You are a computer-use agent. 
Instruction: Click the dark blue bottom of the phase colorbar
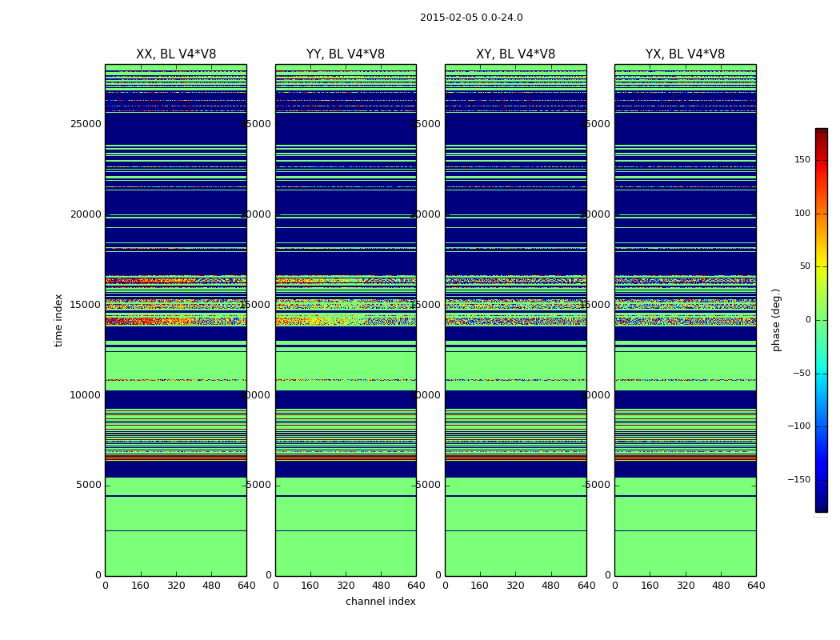pyautogui.click(x=821, y=507)
